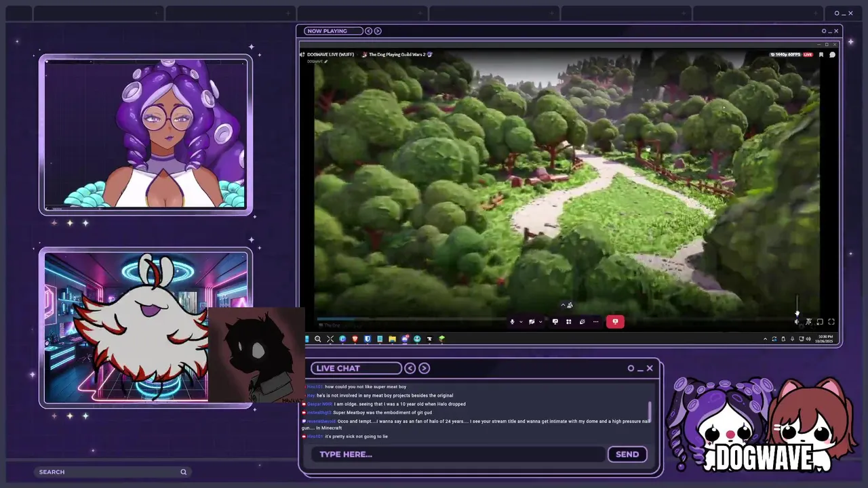Open the Epic Games taskbar icon
This screenshot has height=488, width=868.
pyautogui.click(x=429, y=339)
